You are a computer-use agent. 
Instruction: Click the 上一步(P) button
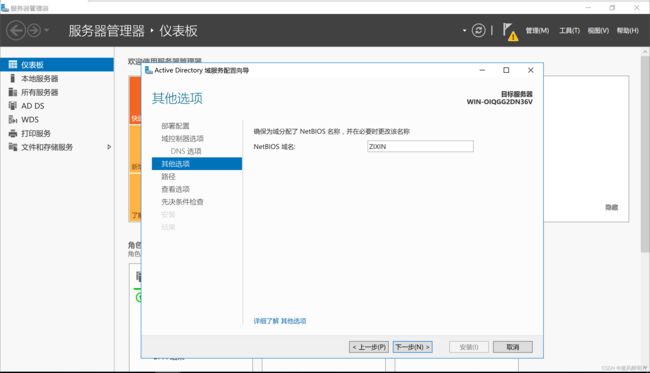(x=369, y=347)
